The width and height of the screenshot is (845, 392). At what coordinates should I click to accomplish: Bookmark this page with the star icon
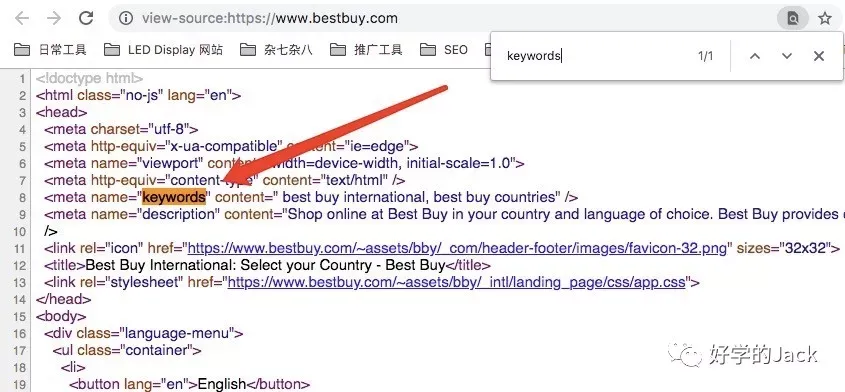(825, 18)
